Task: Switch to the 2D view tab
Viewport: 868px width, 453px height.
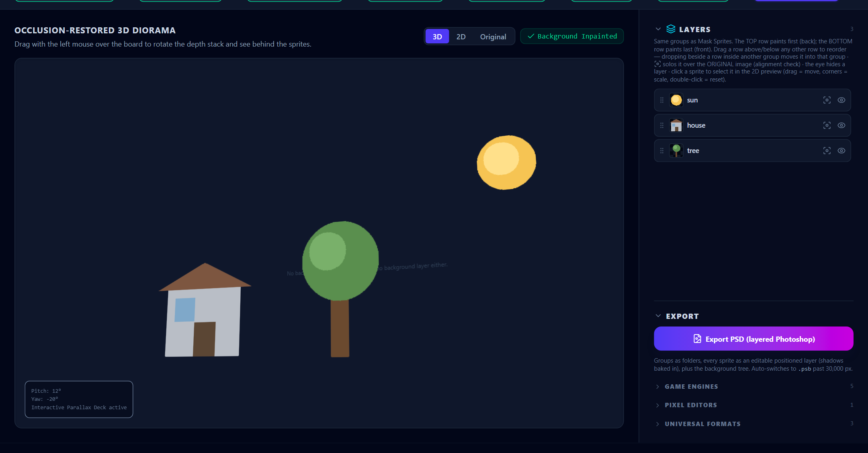Action: pos(461,37)
